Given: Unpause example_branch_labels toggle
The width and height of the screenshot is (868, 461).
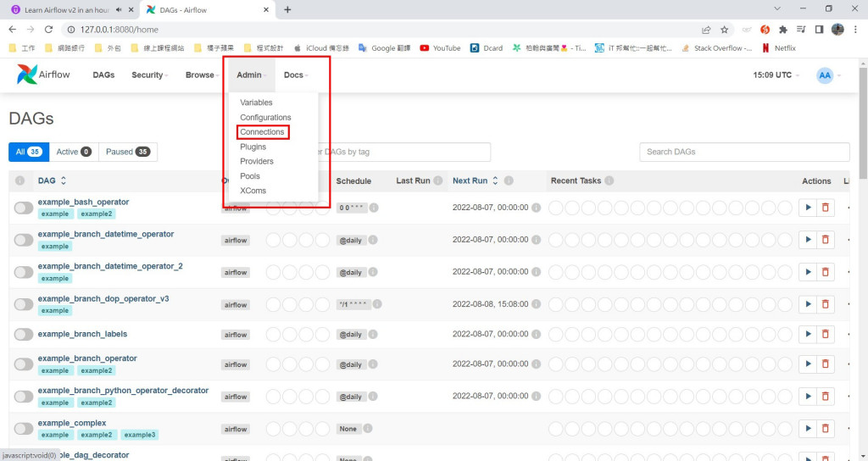Looking at the screenshot, I should coord(24,334).
